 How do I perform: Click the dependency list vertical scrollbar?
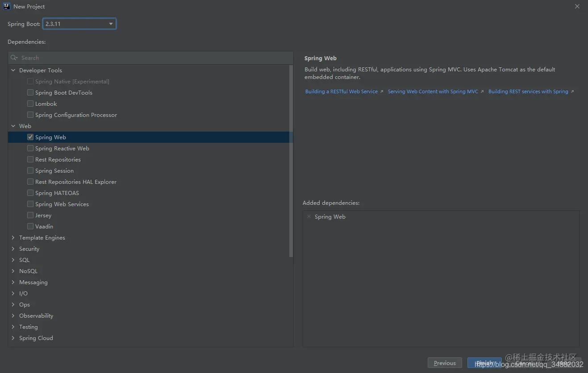[291, 161]
